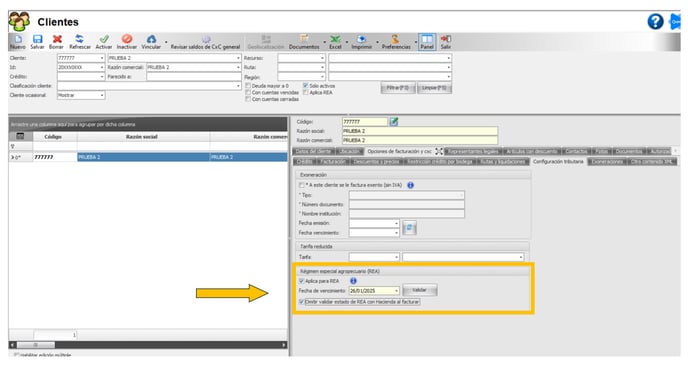Screen dimensions: 688x365
Task: Sort by Código column header
Action: pos(53,137)
